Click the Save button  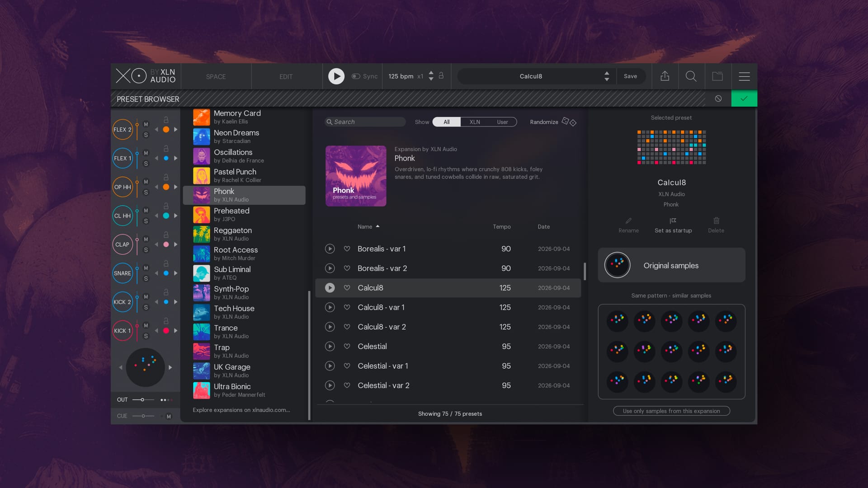click(630, 76)
